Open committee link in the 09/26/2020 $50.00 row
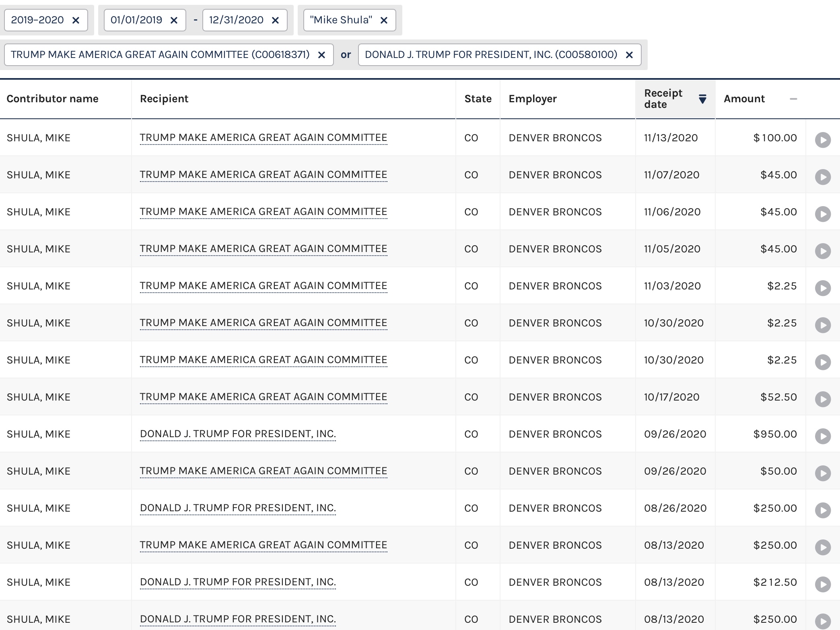 coord(264,471)
